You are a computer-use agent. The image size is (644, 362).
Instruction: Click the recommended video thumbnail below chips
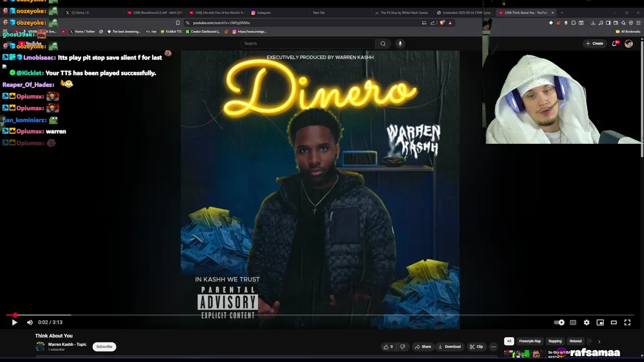coord(525,353)
